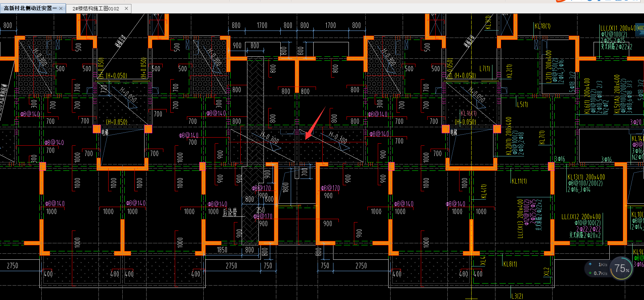The image size is (644, 300).
Task: Select the KL18(1) beam label
Action: tap(542, 26)
